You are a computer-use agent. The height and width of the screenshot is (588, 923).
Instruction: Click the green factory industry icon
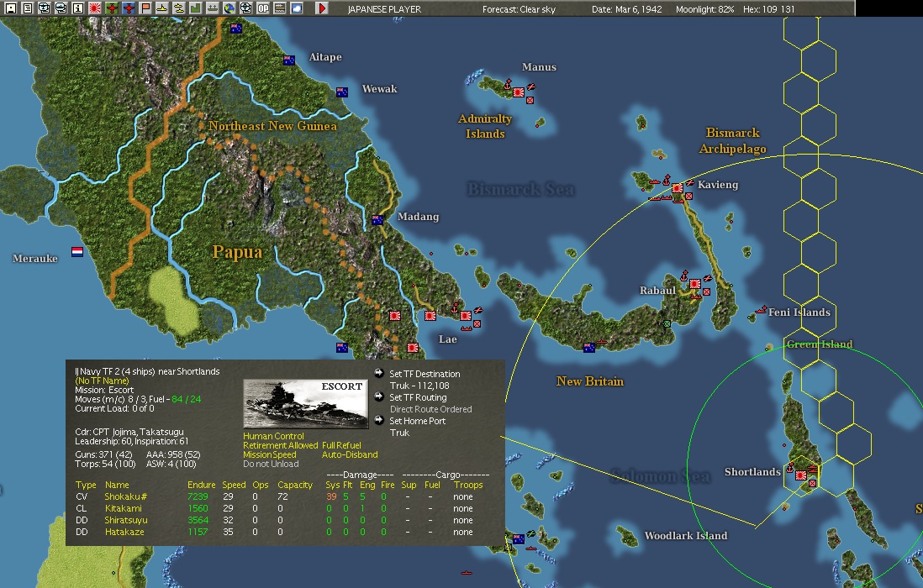click(196, 8)
